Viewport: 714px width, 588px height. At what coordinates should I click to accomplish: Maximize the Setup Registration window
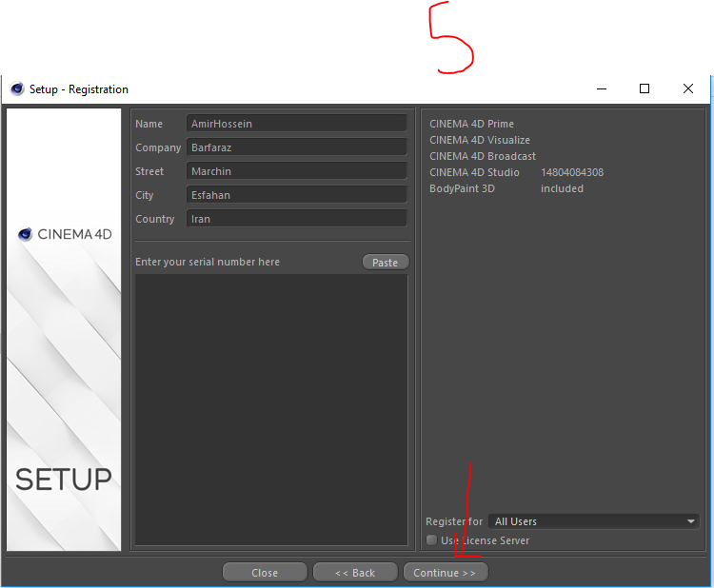[645, 88]
